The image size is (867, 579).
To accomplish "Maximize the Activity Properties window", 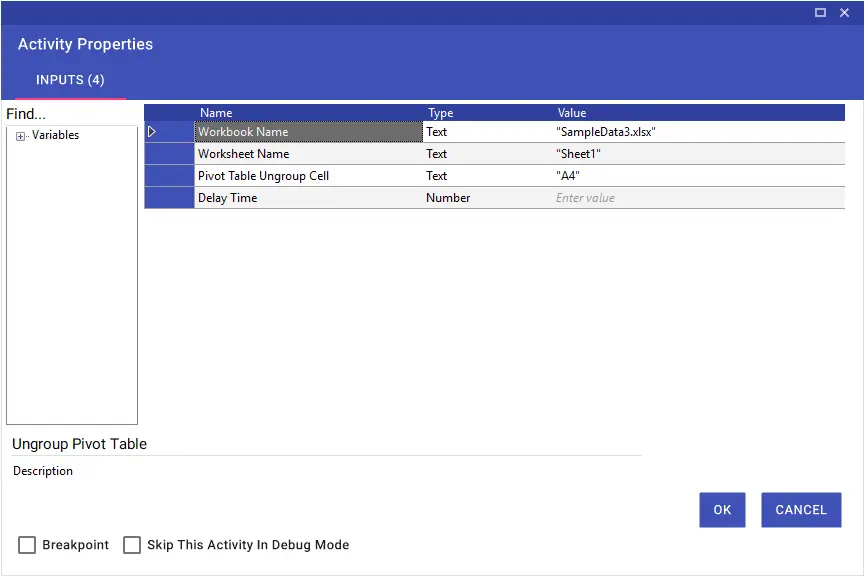I will pyautogui.click(x=822, y=13).
